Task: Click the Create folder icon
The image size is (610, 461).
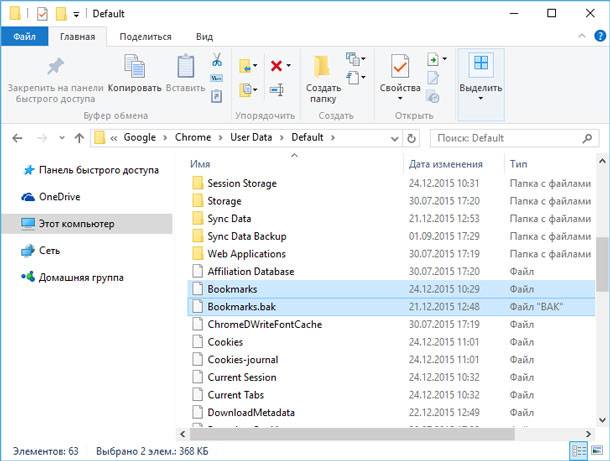Action: [323, 67]
